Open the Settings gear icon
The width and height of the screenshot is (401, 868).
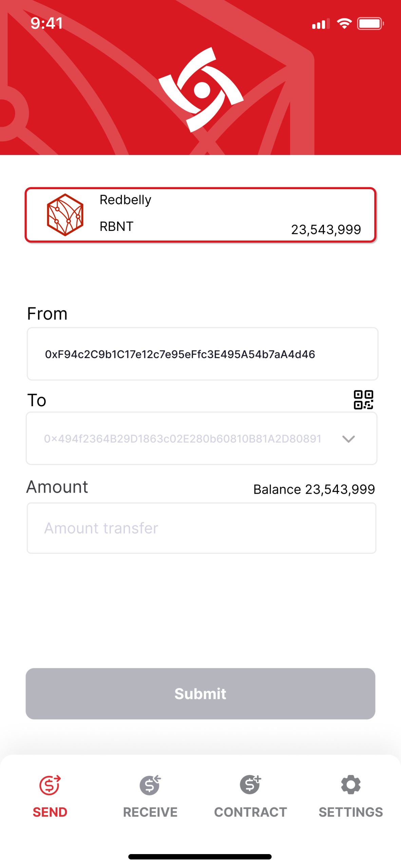(x=351, y=784)
